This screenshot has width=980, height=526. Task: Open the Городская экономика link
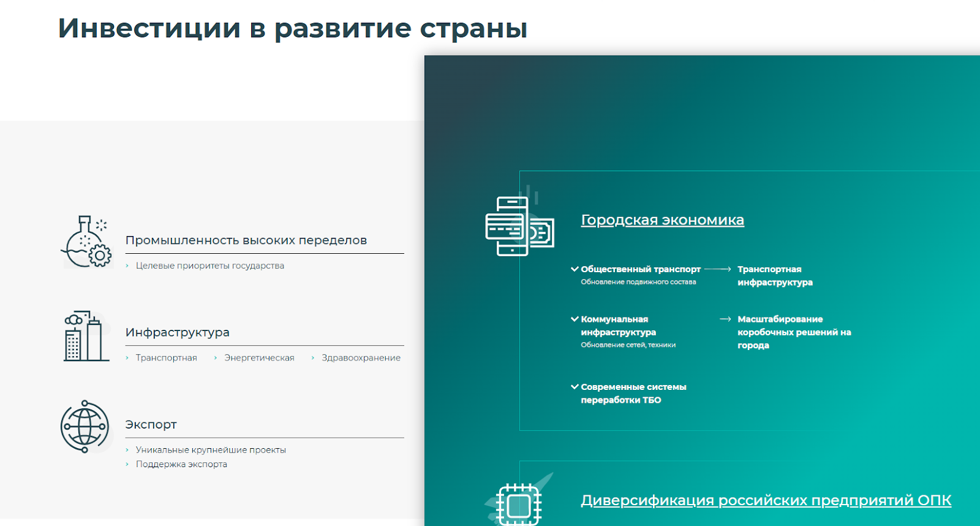click(662, 220)
